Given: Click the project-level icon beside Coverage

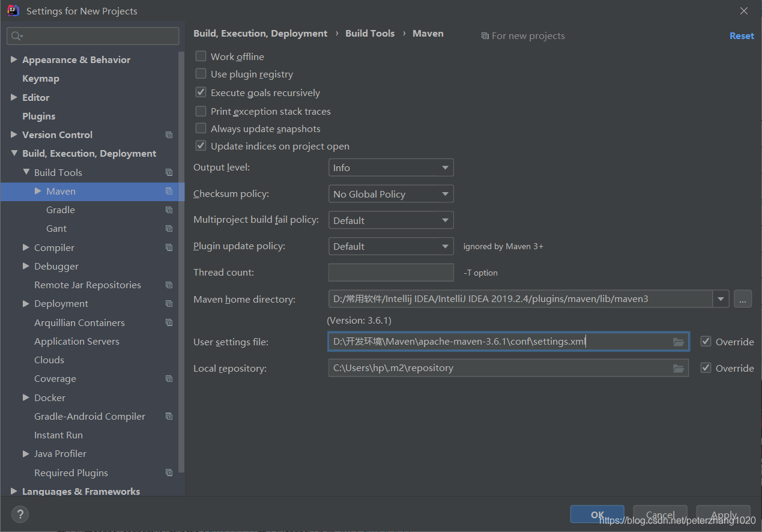Looking at the screenshot, I should click(169, 379).
